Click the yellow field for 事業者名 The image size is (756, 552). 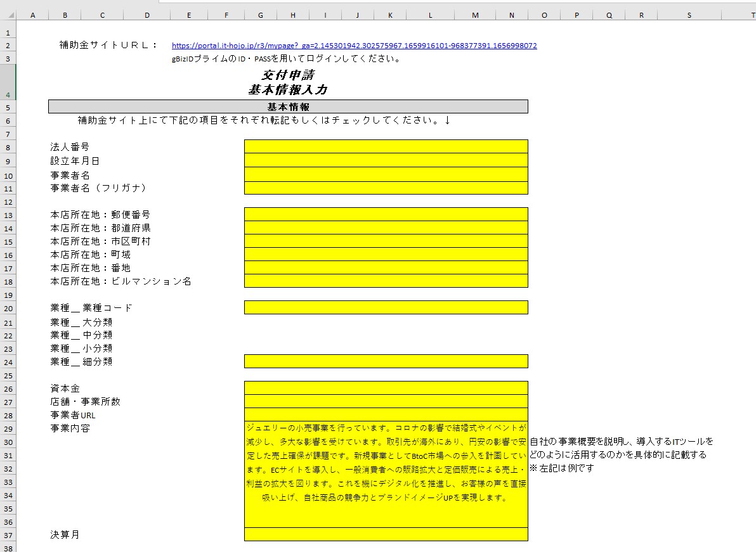tap(386, 174)
